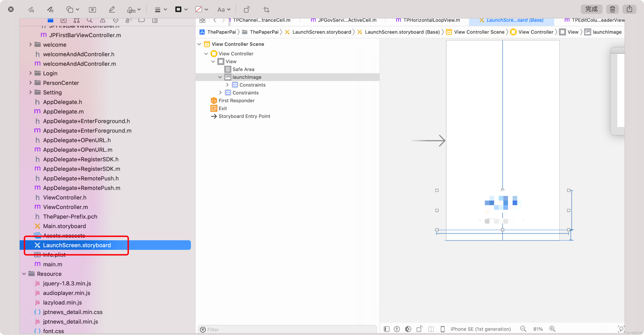Open LaunchScreen.storyboard in navigator
Viewport: 644px width, 335px height.
tap(105, 245)
